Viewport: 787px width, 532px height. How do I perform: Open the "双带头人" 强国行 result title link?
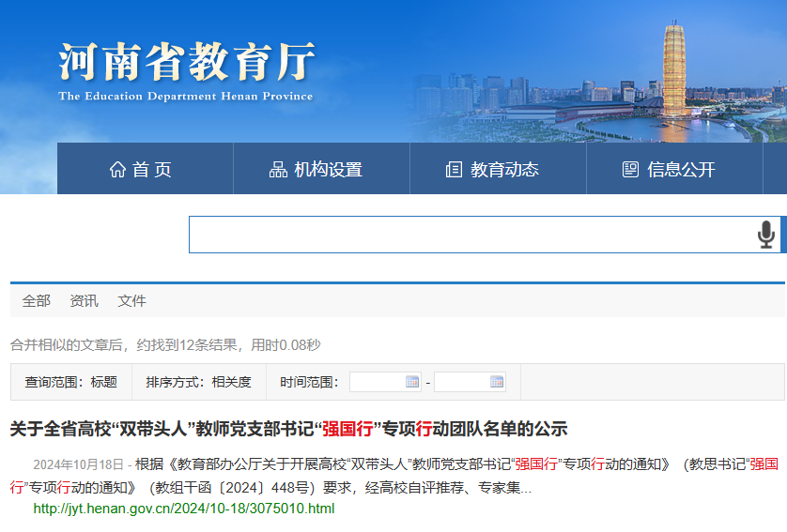click(288, 429)
